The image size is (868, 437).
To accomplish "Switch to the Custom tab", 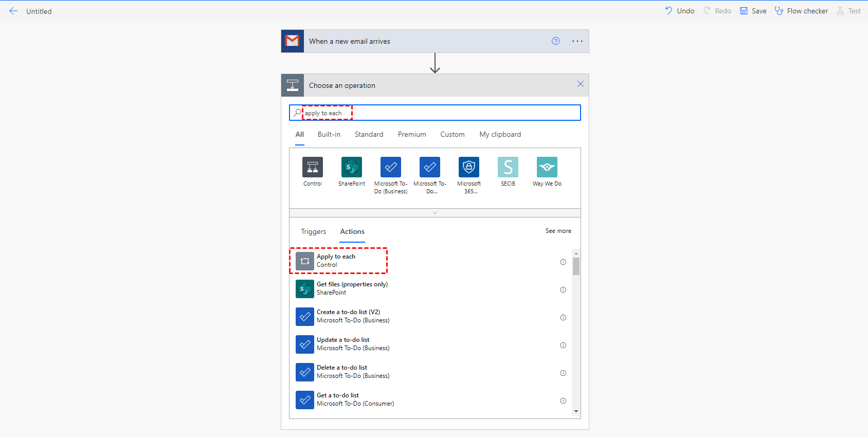I will click(x=453, y=134).
